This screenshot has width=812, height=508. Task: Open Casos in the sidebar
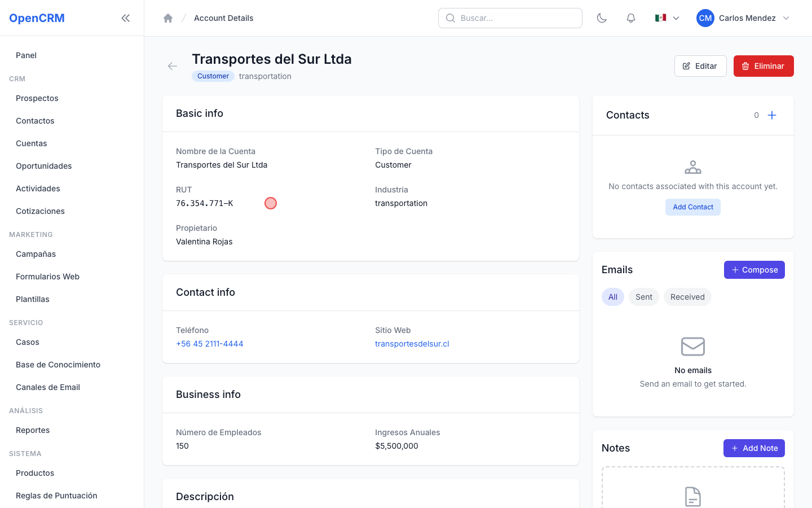tap(72, 342)
